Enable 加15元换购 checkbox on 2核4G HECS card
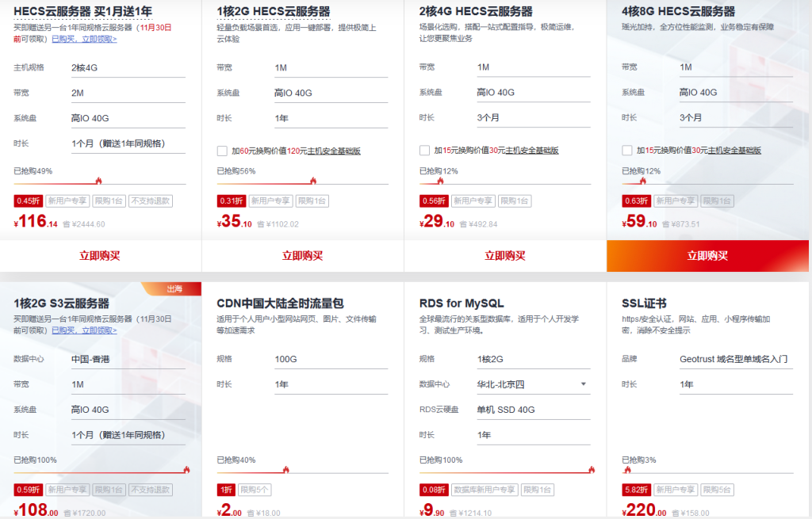 [x=424, y=151]
